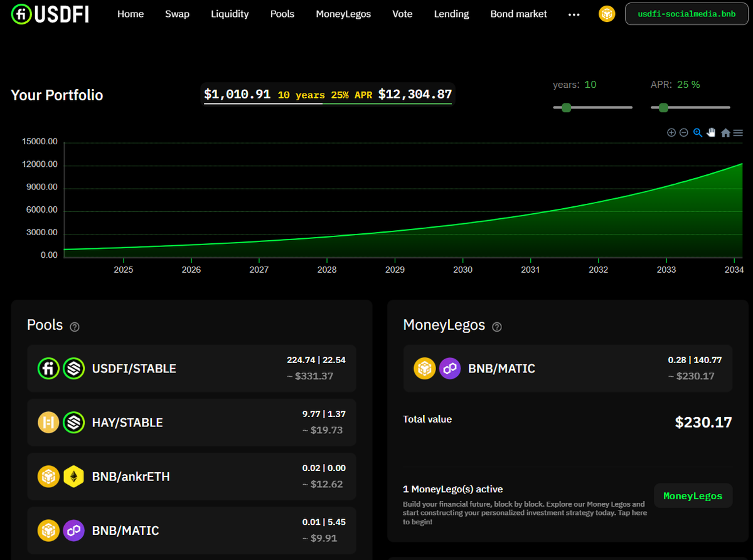Zoom in on the chart with plus icon
This screenshot has height=560, width=753.
tap(671, 132)
